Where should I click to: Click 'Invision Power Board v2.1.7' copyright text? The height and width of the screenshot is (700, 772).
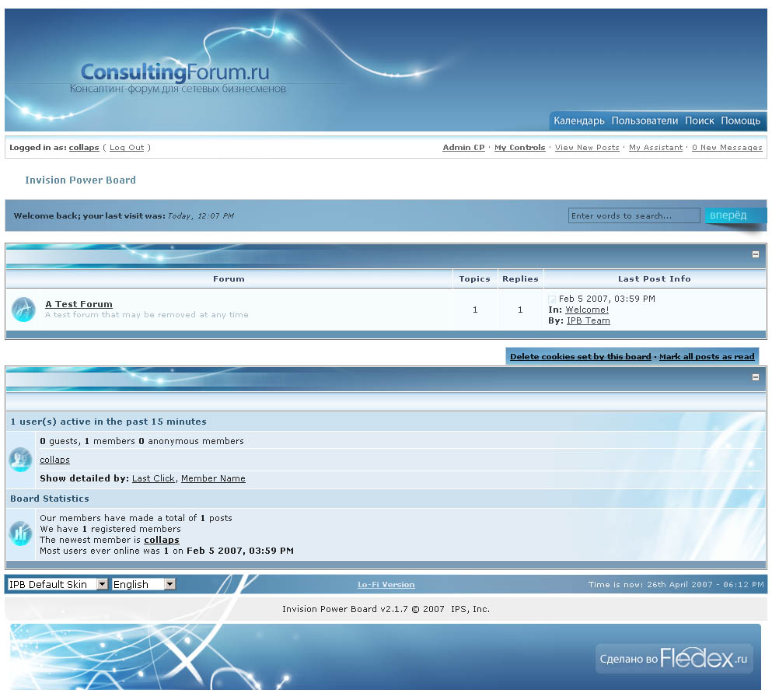386,609
